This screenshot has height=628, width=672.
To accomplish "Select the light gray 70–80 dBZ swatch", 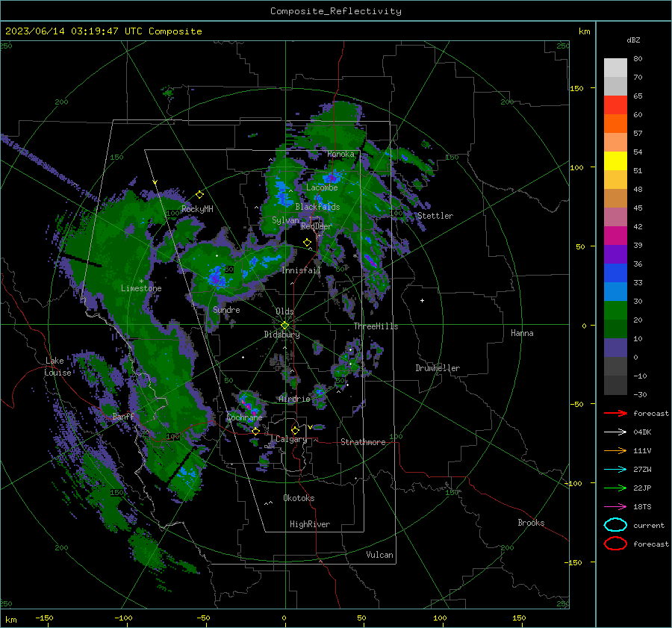I will (615, 68).
